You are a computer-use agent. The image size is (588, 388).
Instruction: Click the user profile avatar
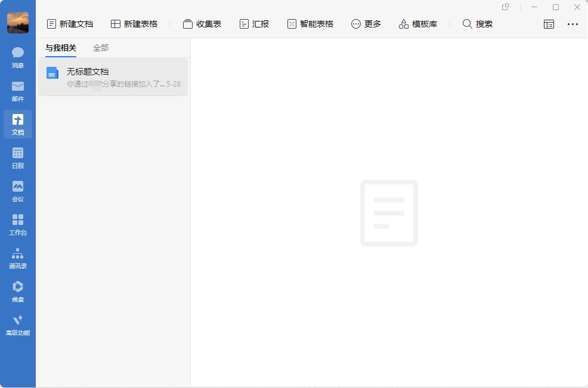(18, 23)
